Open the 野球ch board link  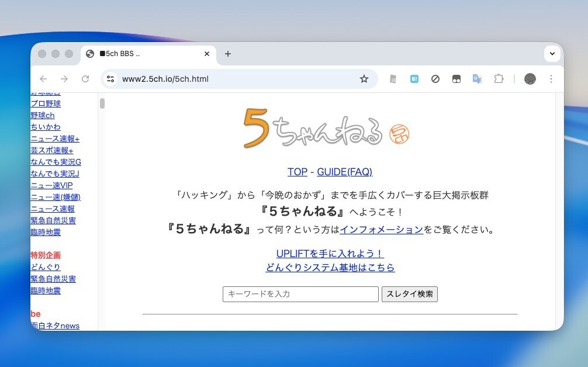42,115
